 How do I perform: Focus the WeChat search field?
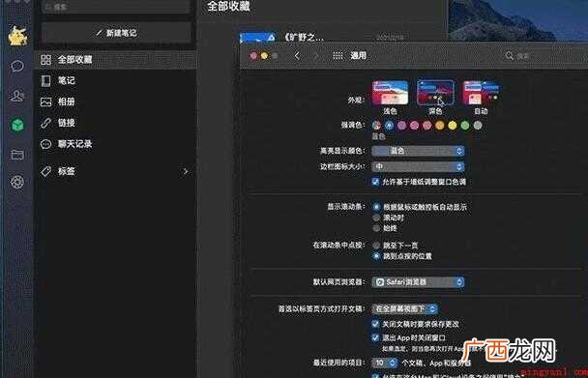[115, 7]
